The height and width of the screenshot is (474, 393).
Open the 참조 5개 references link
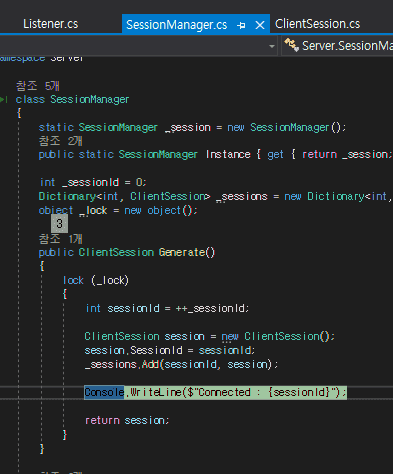tap(38, 86)
